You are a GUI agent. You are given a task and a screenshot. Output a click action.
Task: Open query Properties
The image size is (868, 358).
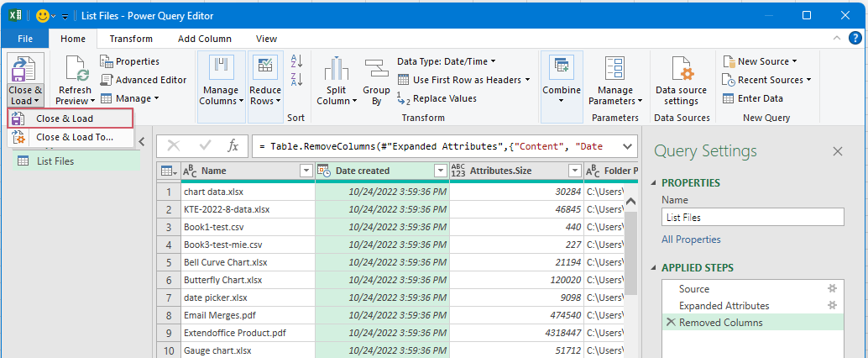pos(130,61)
